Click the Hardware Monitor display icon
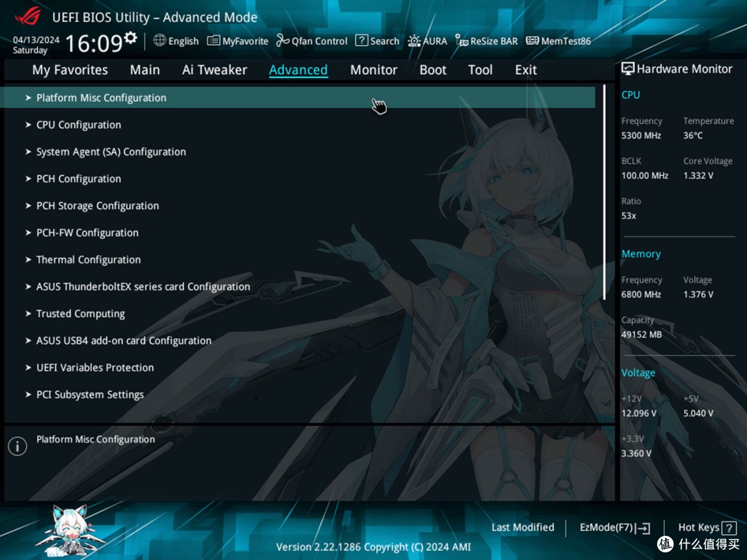The height and width of the screenshot is (560, 747). tap(628, 68)
